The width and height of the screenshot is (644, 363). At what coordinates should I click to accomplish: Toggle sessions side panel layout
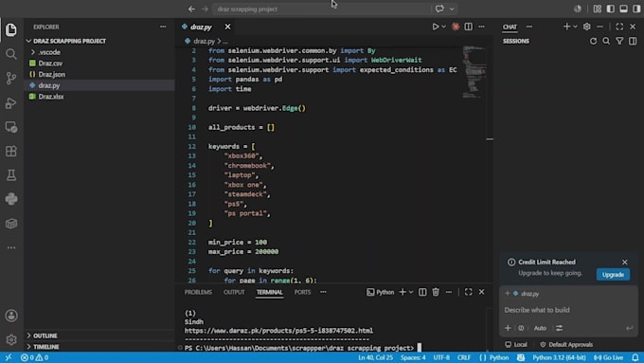tap(633, 41)
